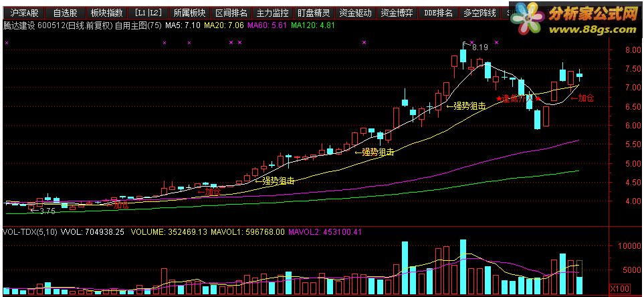Select the MA60: 5.61 readout
This screenshot has width=644, height=297.
pyautogui.click(x=267, y=25)
